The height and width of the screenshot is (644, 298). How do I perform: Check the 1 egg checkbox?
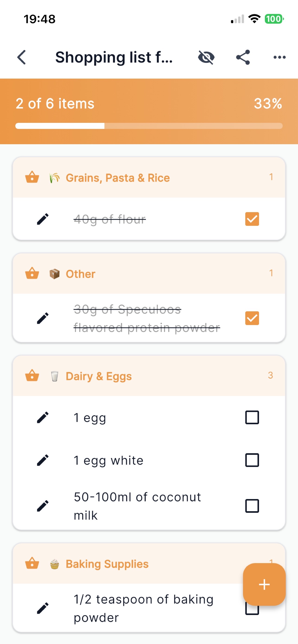(252, 418)
